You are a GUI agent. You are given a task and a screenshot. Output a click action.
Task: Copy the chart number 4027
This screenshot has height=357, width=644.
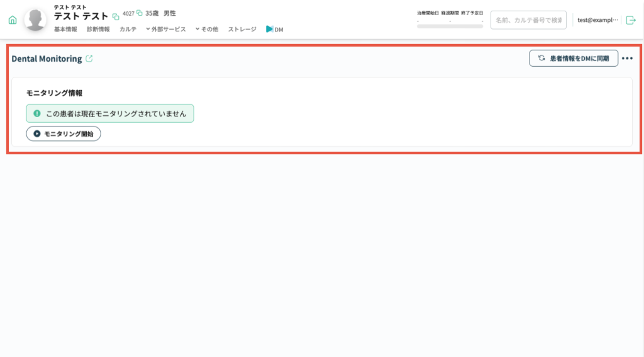point(140,13)
